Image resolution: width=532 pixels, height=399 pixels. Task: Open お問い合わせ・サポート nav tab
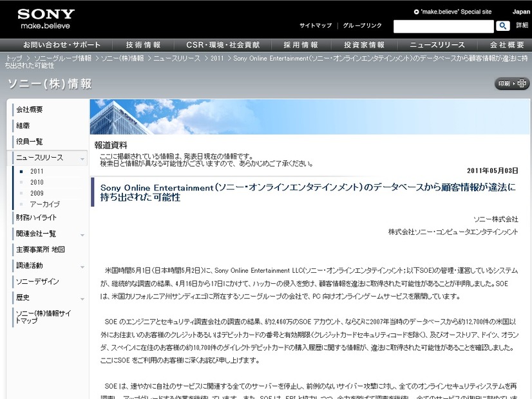point(62,45)
